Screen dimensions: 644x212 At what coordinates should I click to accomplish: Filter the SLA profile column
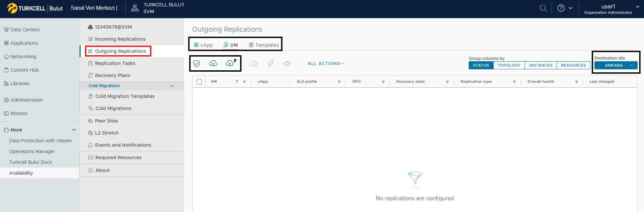339,82
